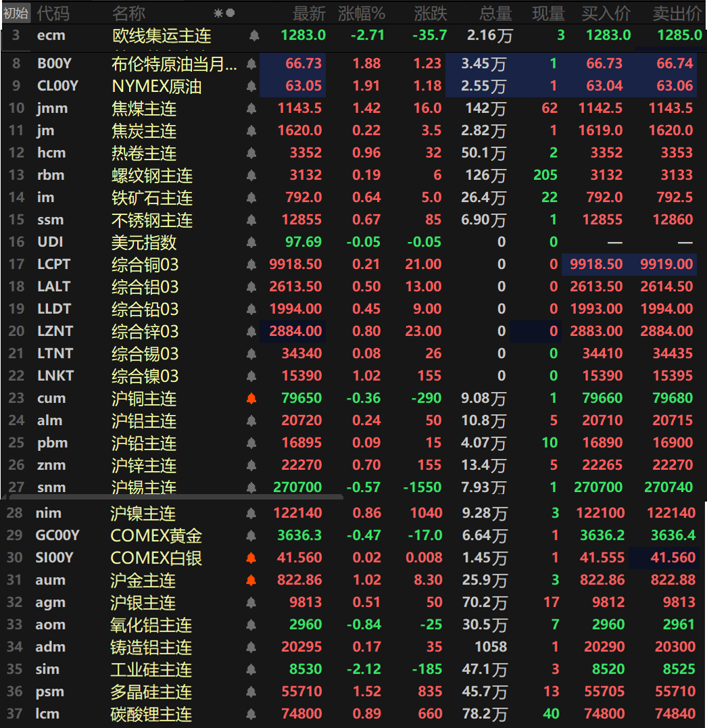This screenshot has height=728, width=707.
Task: Click the bell icon for 碳酸锂主连
Action: pyautogui.click(x=251, y=714)
